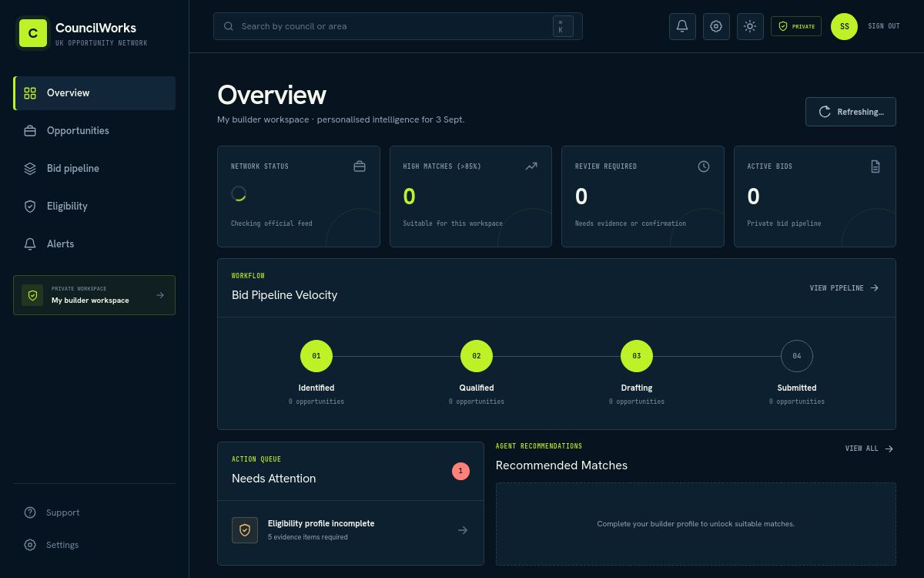Click the ⌘K shortcut badge
The width and height of the screenshot is (924, 578).
(x=563, y=26)
